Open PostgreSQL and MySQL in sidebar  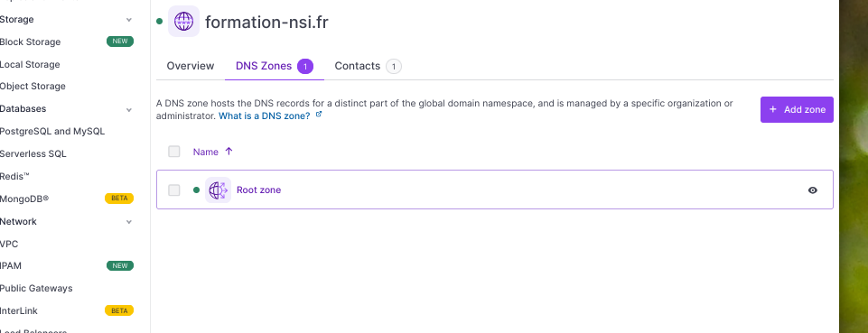52,132
